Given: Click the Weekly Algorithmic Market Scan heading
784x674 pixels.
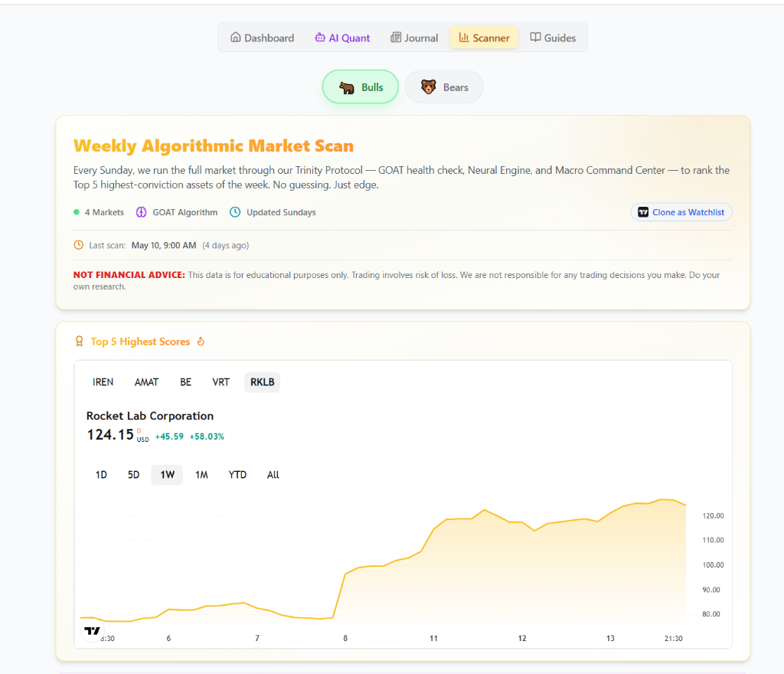Looking at the screenshot, I should point(214,146).
